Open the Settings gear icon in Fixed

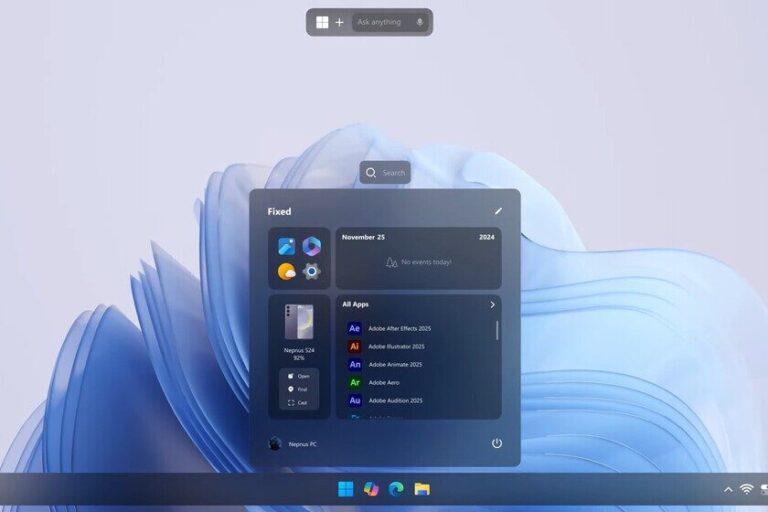point(312,271)
